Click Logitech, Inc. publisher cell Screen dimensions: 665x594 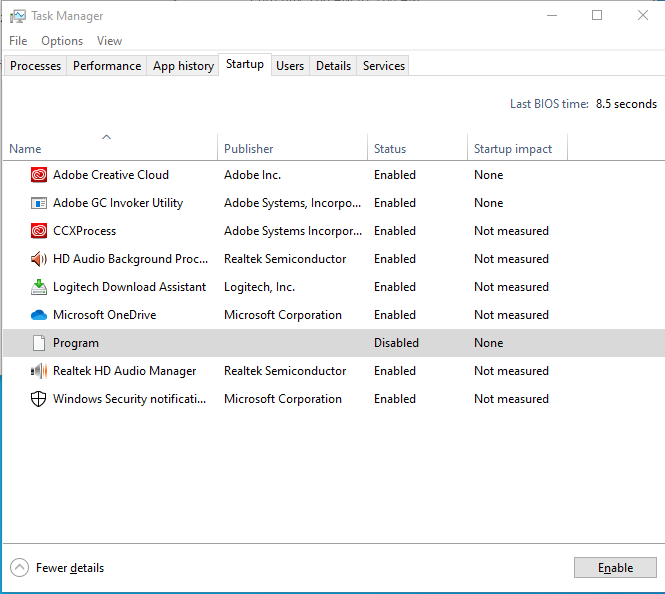click(x=259, y=287)
